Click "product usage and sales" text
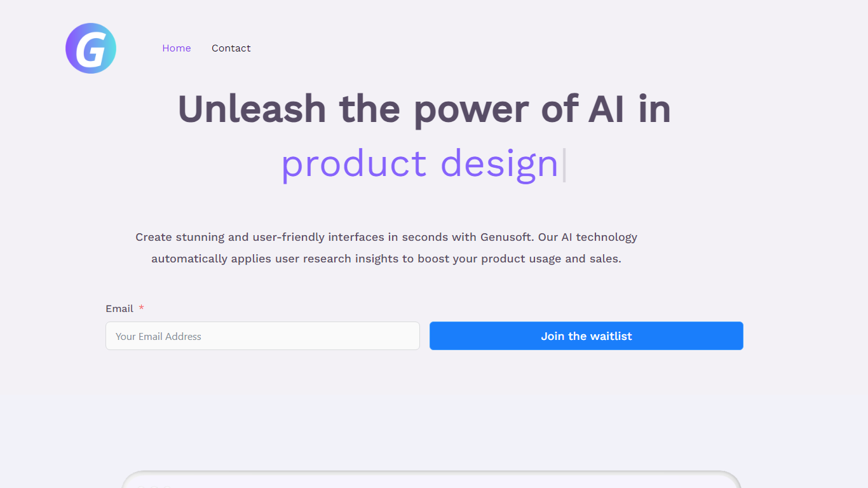Viewport: 868px width, 488px height. (x=550, y=259)
